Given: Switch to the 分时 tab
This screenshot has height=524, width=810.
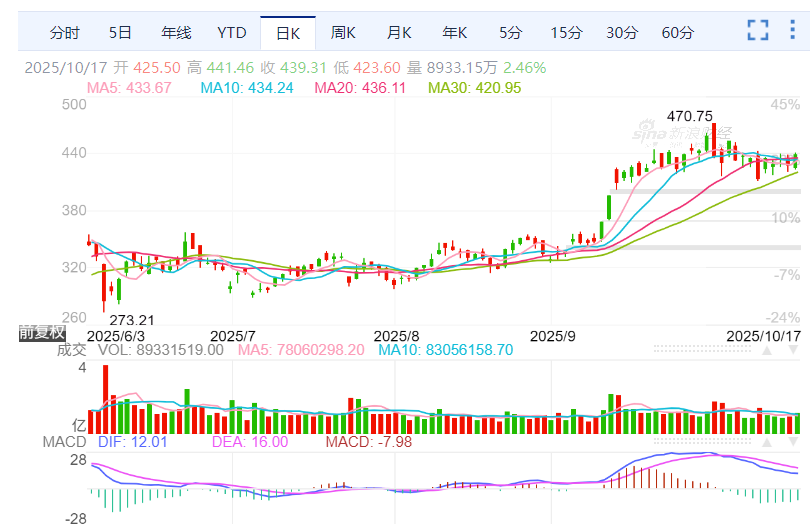Looking at the screenshot, I should coord(65,33).
